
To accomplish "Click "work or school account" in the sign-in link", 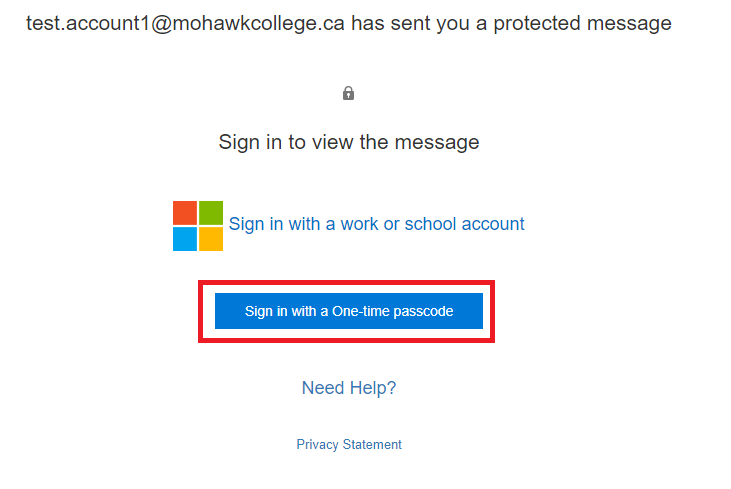I will click(432, 224).
